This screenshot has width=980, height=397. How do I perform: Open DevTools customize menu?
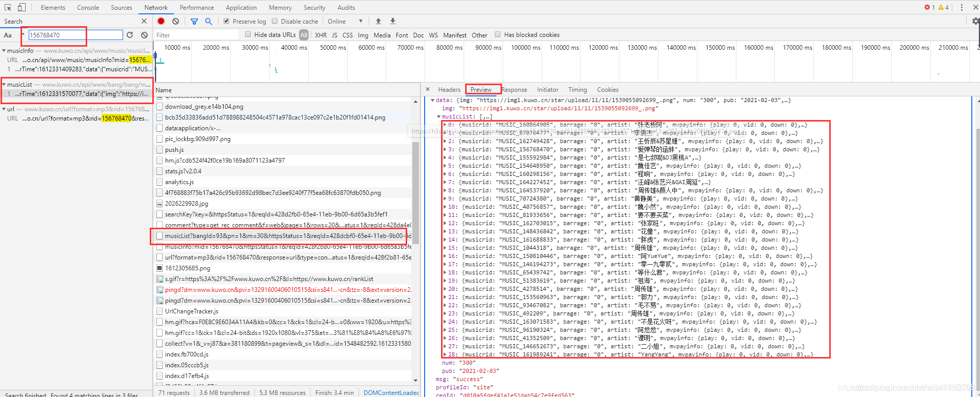(x=962, y=7)
